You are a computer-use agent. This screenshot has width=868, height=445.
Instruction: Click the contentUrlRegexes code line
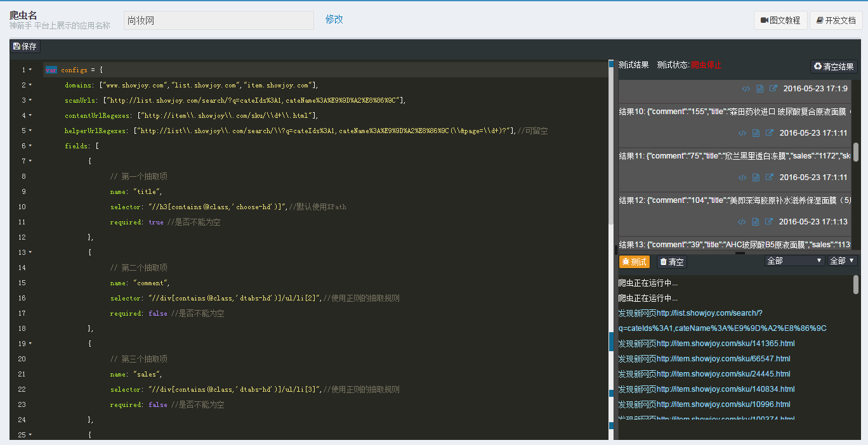[x=191, y=115]
